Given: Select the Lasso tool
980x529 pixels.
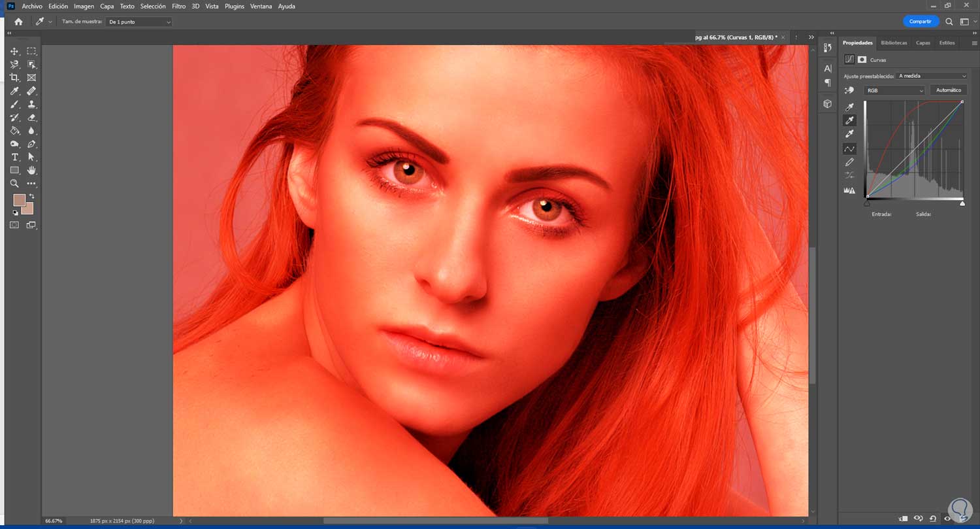Looking at the screenshot, I should click(x=14, y=65).
